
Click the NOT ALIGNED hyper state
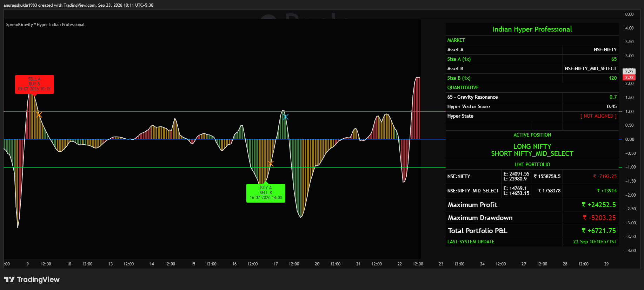pos(598,116)
